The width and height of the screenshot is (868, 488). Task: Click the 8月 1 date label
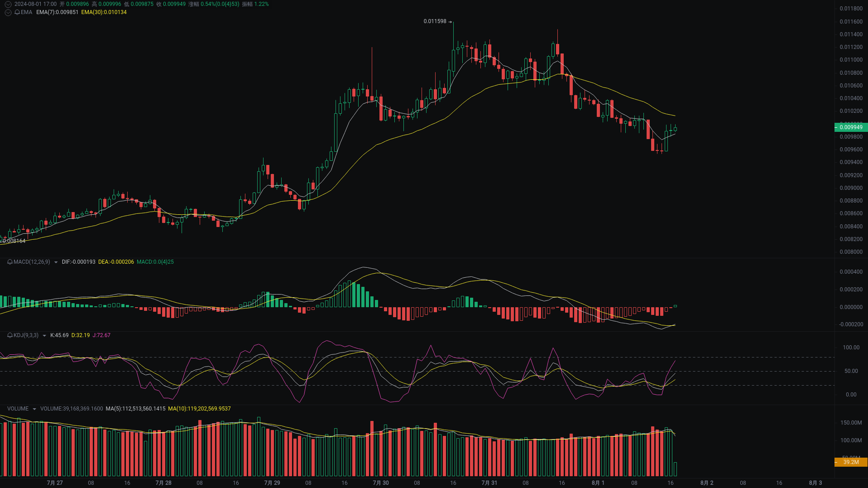598,483
